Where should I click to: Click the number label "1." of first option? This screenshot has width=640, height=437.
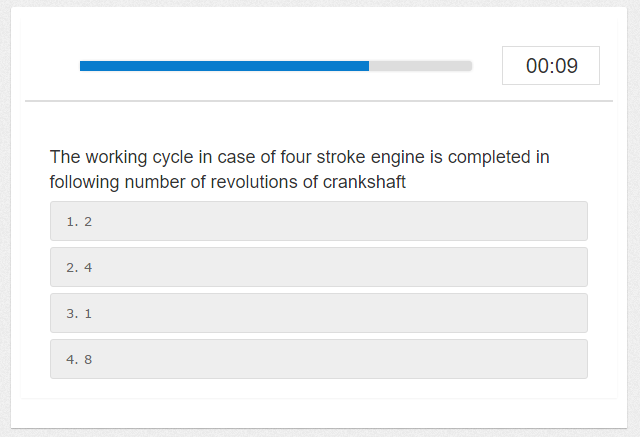click(71, 221)
